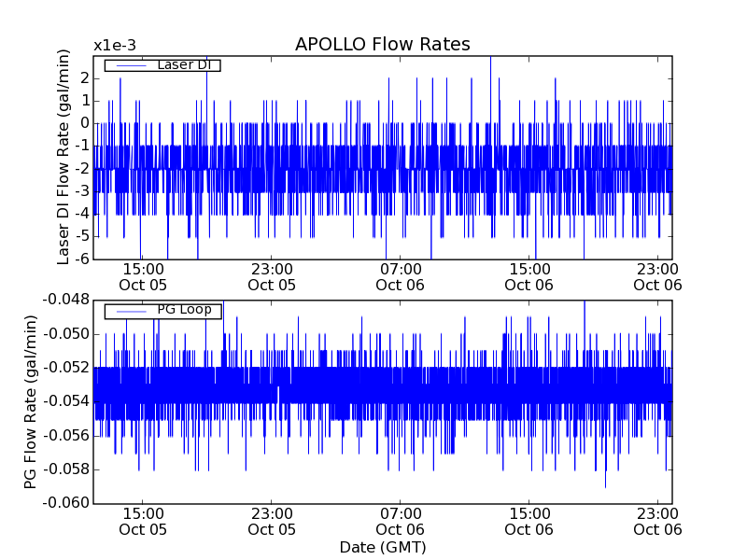Click the 0 tick label on the upper y-axis

coord(84,122)
